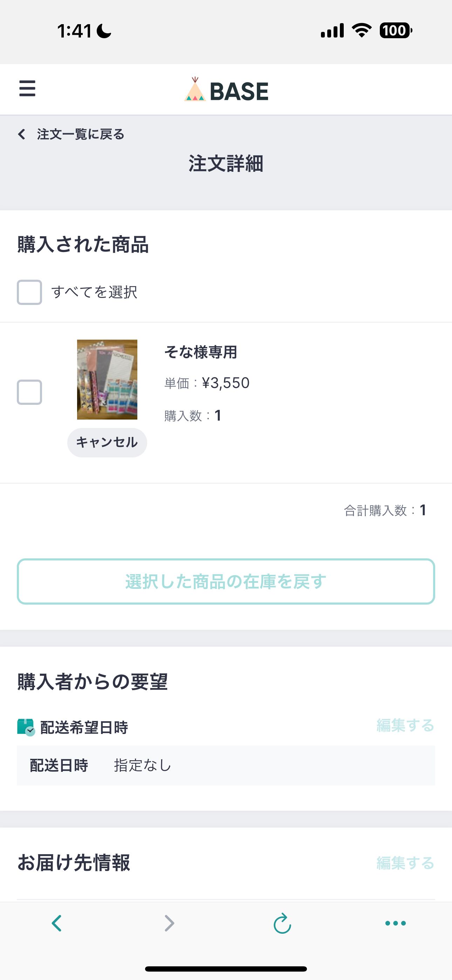
Task: Tap the 配送日時 指定なし row
Action: pyautogui.click(x=226, y=765)
